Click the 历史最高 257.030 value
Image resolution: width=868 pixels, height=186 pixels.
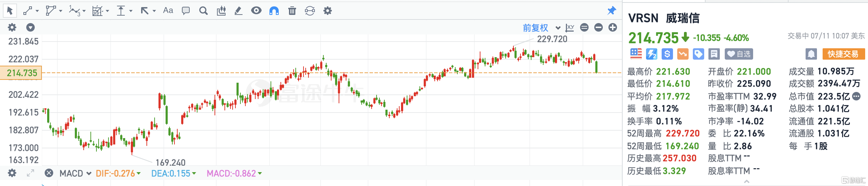680,158
